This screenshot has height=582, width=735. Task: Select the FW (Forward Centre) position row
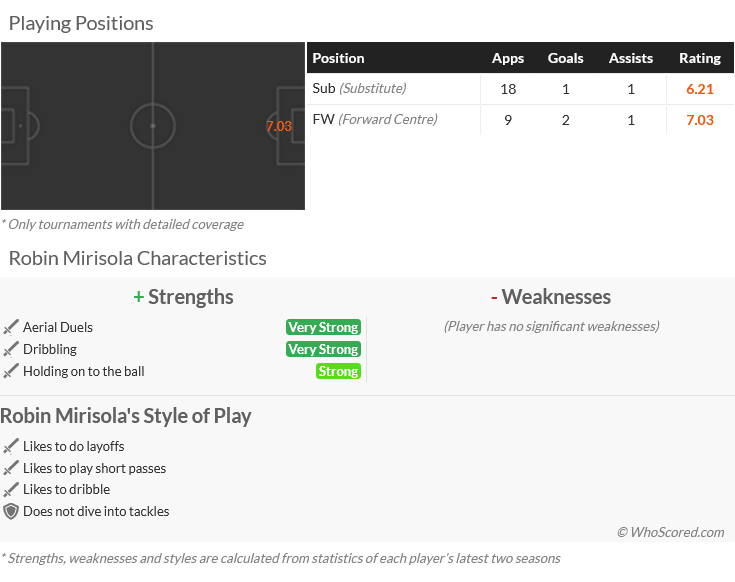[374, 120]
